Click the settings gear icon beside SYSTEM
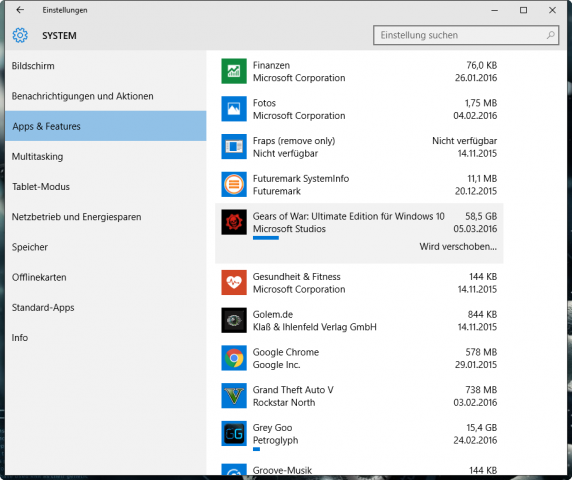This screenshot has width=572, height=480. [x=20, y=35]
